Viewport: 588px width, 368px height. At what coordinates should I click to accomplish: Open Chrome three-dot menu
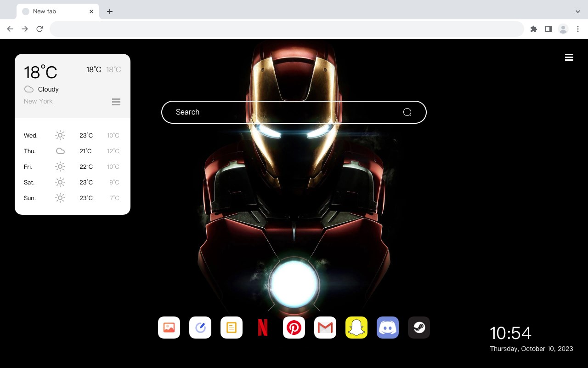[x=578, y=29]
